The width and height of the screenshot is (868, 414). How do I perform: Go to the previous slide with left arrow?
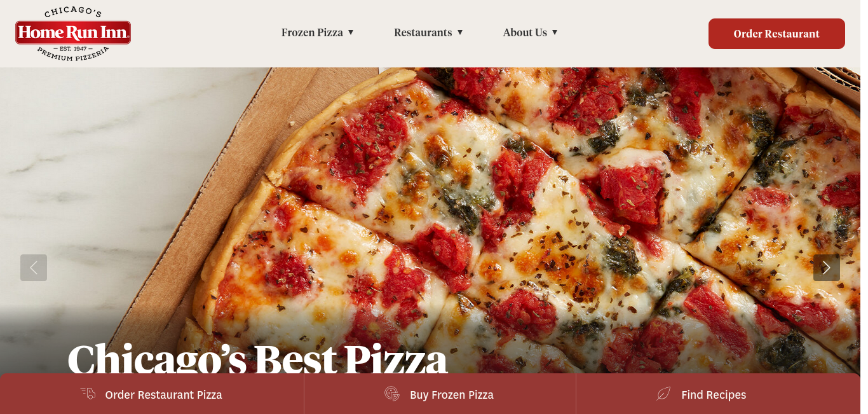pyautogui.click(x=34, y=268)
